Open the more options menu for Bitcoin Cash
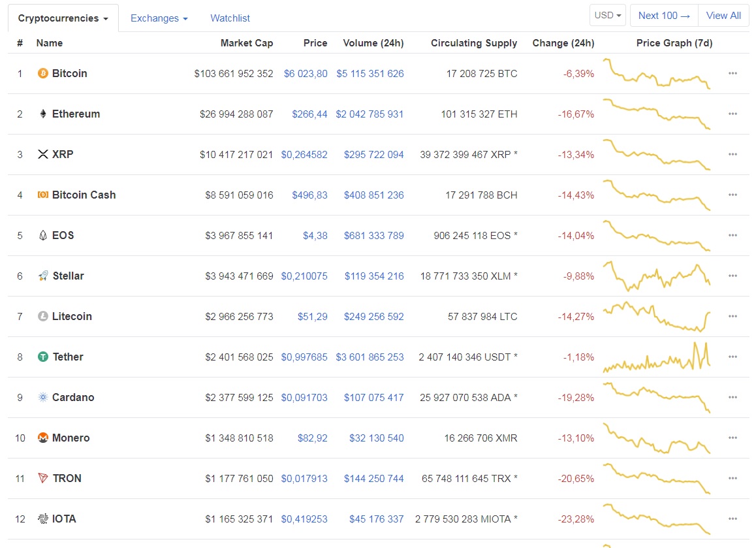Screen dimensions: 756x548 [733, 195]
